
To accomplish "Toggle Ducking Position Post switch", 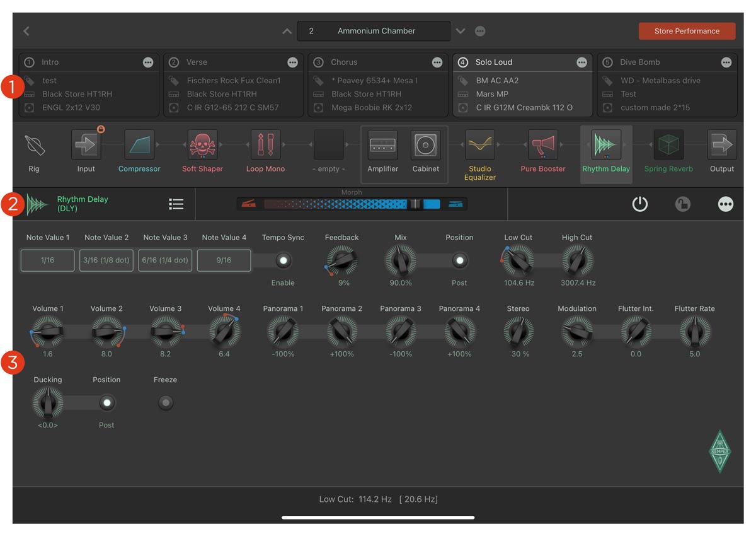I will pyautogui.click(x=106, y=402).
